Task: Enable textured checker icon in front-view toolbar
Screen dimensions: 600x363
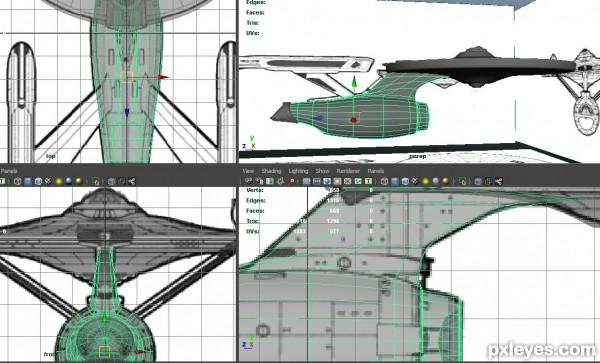Action: tap(49, 181)
